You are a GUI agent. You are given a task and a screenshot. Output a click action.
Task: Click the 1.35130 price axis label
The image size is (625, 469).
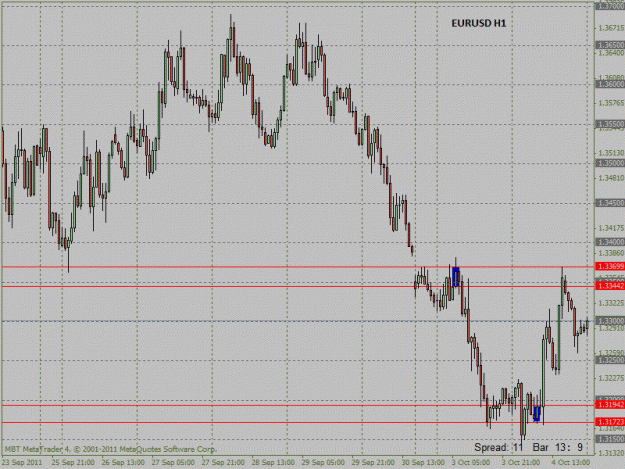coord(611,153)
